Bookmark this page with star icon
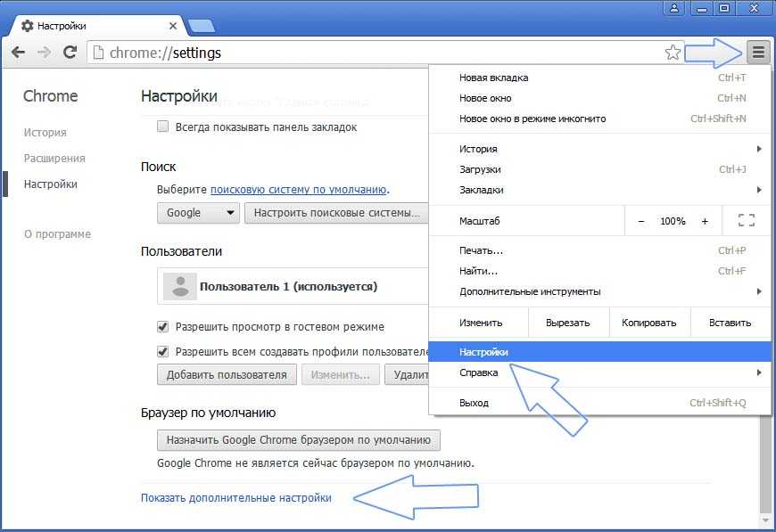 pyautogui.click(x=673, y=52)
